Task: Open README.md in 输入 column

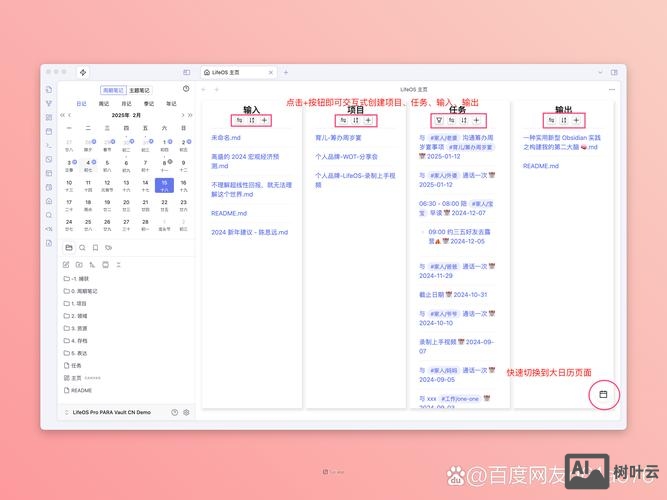Action: [x=229, y=213]
